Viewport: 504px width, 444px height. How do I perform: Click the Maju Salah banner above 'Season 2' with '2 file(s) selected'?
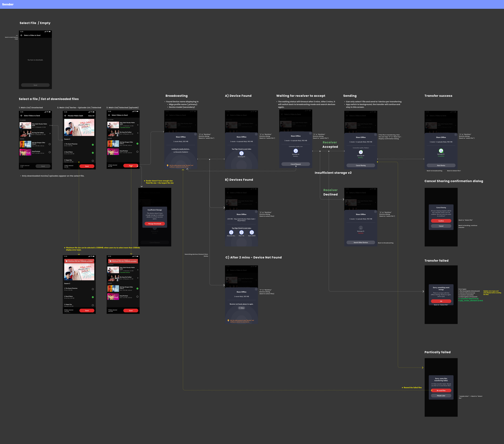coord(79,127)
